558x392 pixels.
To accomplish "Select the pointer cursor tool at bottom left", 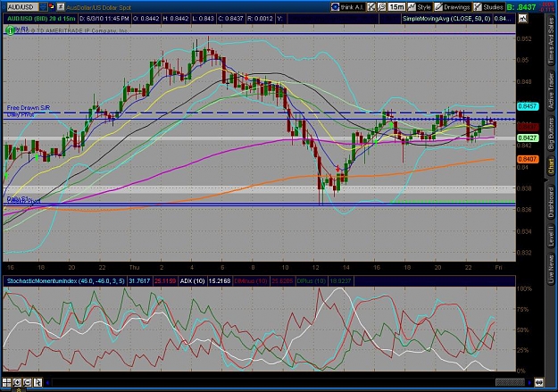I will 37,383.
